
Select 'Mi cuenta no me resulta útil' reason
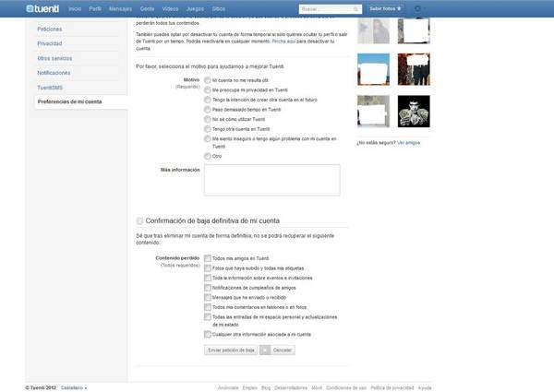click(207, 81)
